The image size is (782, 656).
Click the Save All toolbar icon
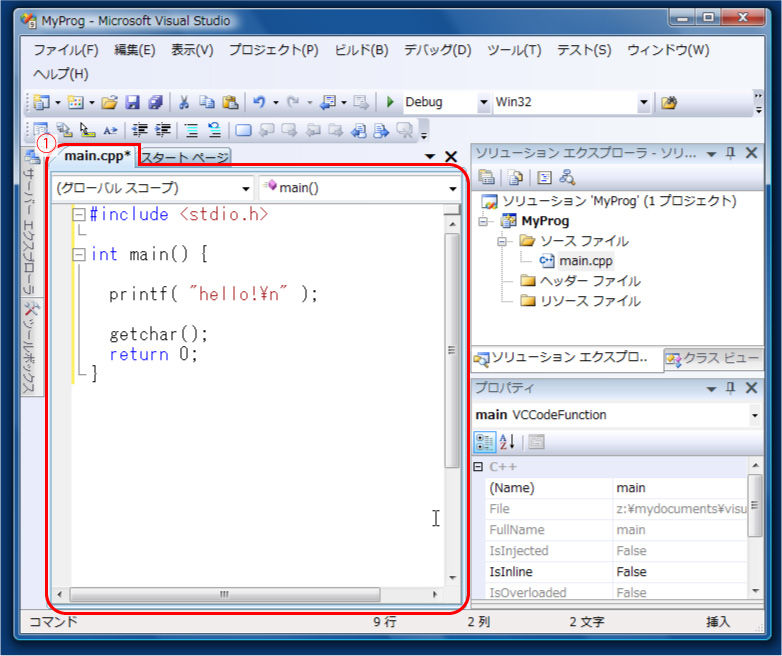pos(155,102)
